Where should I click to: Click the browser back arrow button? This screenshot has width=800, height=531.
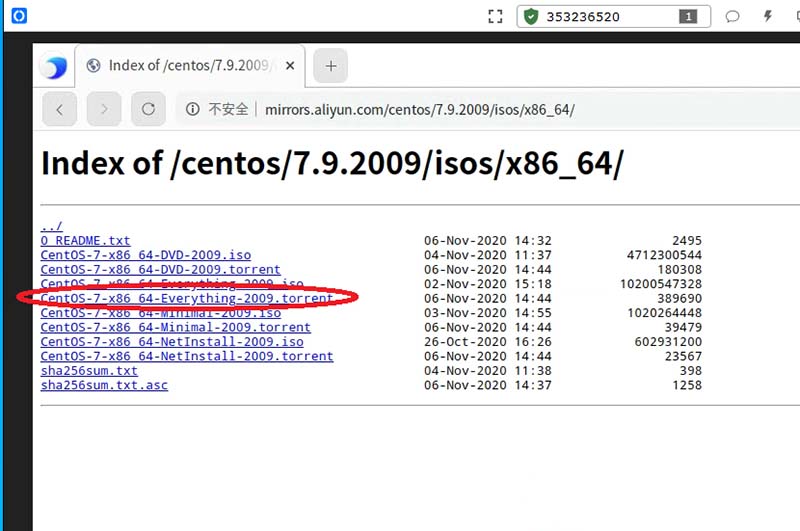[x=60, y=109]
